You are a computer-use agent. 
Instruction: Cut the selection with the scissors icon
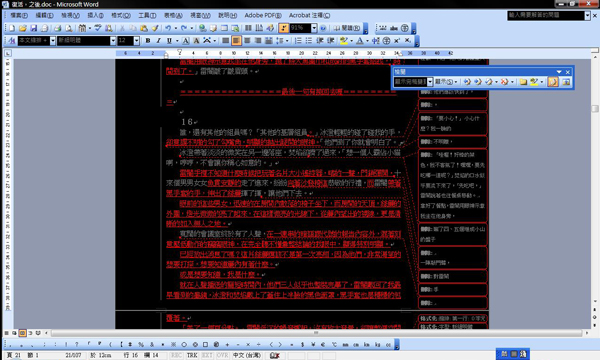122,28
